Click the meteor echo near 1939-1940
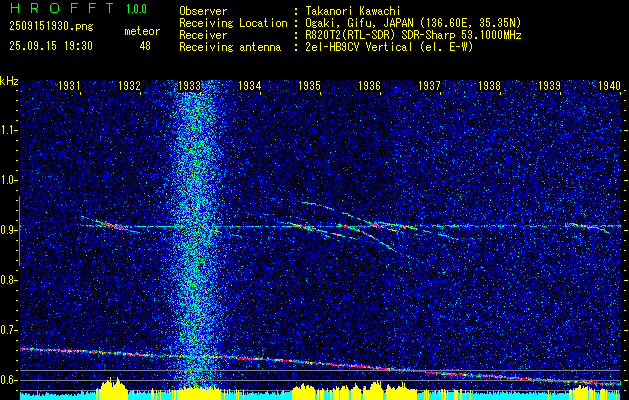Screen dimensions: 629x400 [x=588, y=227]
